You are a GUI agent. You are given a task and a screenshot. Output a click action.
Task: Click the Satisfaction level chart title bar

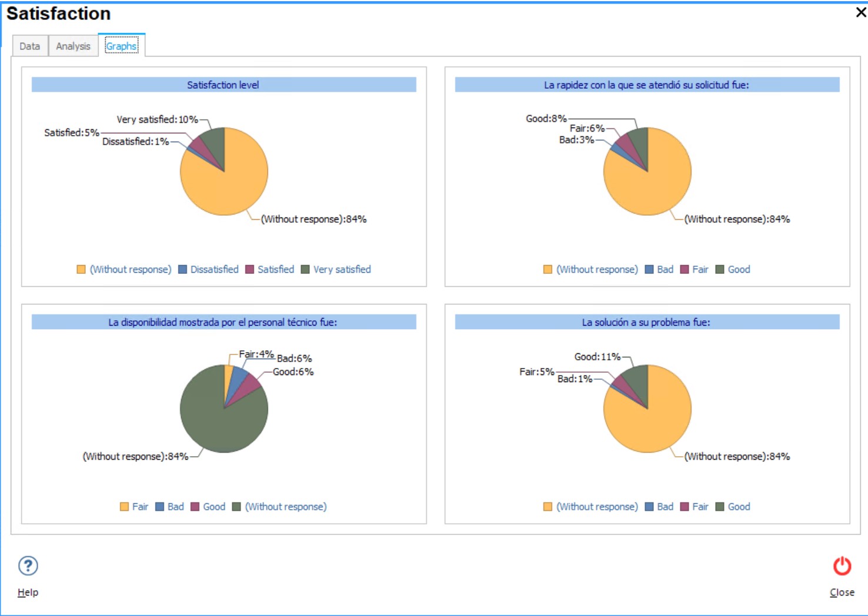click(x=223, y=85)
